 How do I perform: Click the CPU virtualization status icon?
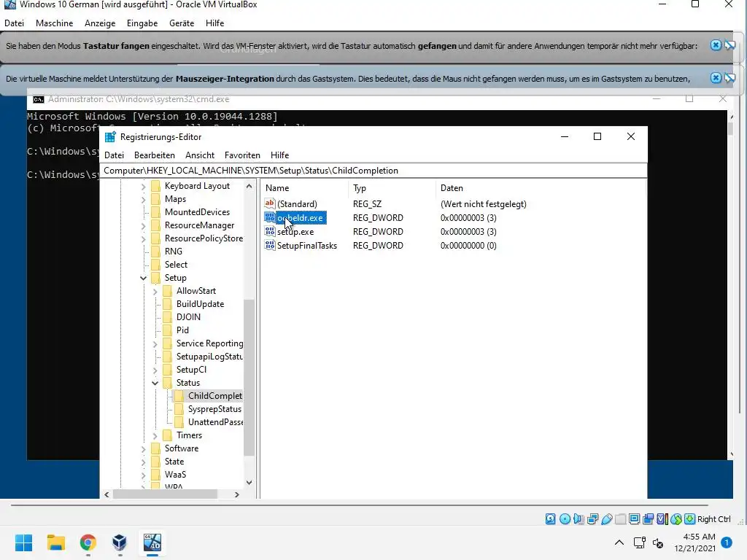tap(662, 519)
